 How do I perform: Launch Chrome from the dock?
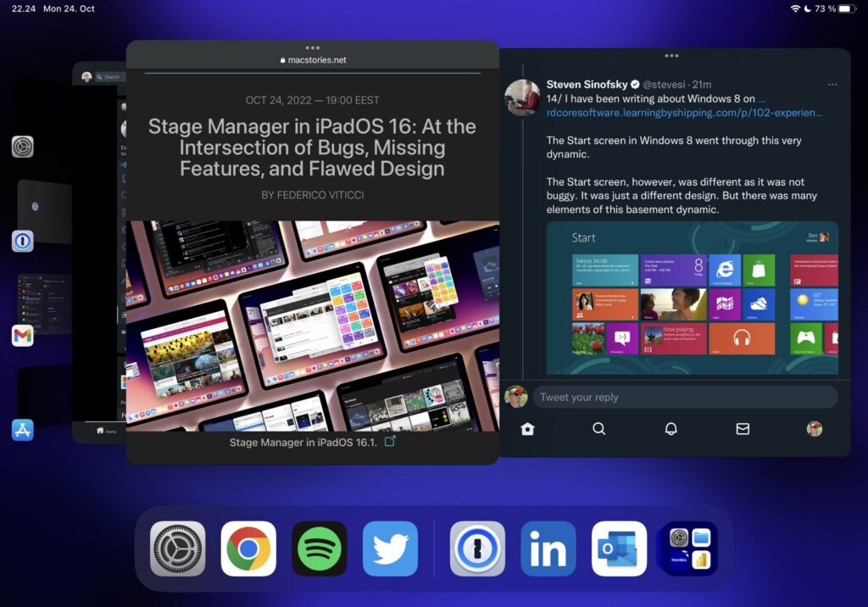pos(248,549)
